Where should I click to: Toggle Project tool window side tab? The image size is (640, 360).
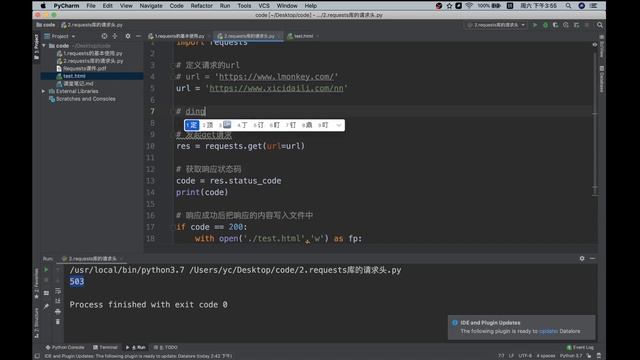(36, 47)
